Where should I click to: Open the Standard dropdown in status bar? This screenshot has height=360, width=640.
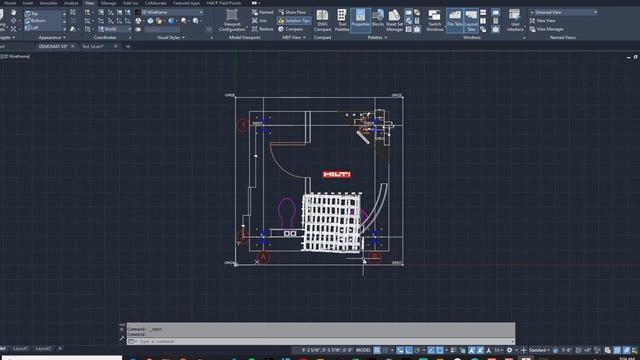(x=539, y=350)
